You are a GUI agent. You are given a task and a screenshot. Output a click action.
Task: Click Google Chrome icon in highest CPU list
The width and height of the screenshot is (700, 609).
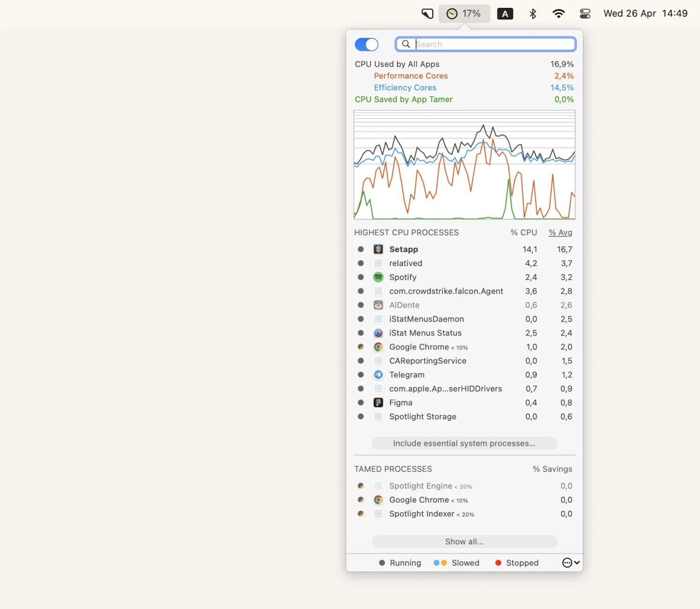[379, 347]
